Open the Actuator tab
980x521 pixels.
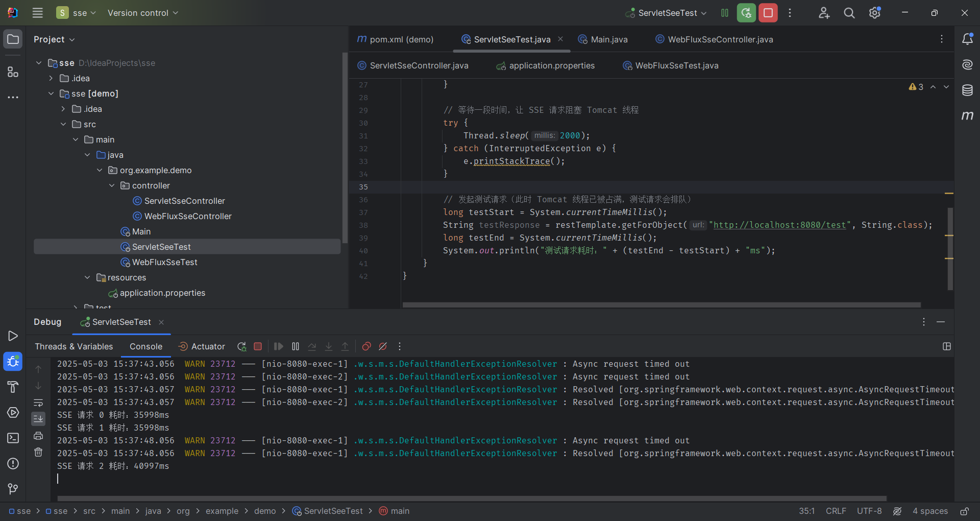pyautogui.click(x=202, y=346)
